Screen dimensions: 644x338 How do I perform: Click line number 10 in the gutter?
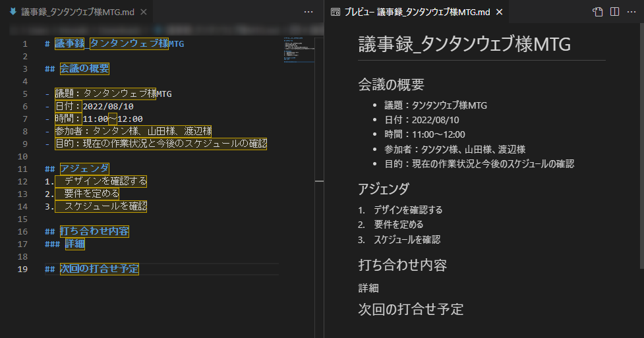22,156
